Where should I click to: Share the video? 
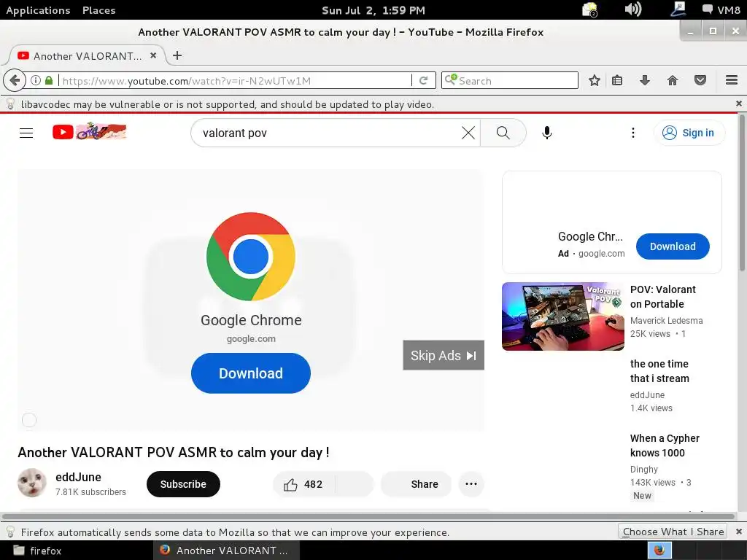416,484
